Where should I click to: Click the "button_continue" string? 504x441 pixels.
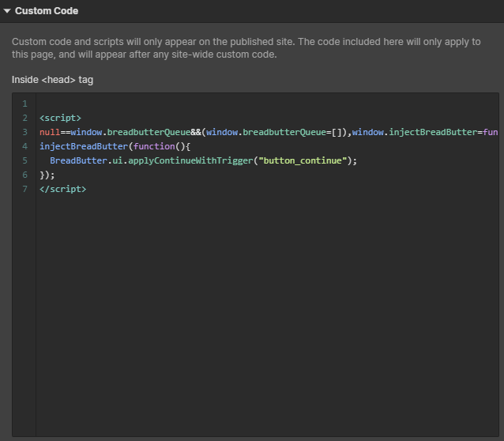point(303,160)
